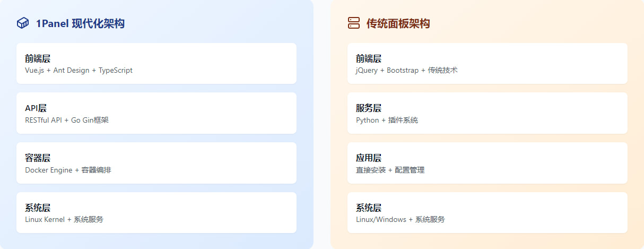Click the text jQuery + Bootstrap + 传统技术
The height and width of the screenshot is (249, 644).
coord(407,70)
